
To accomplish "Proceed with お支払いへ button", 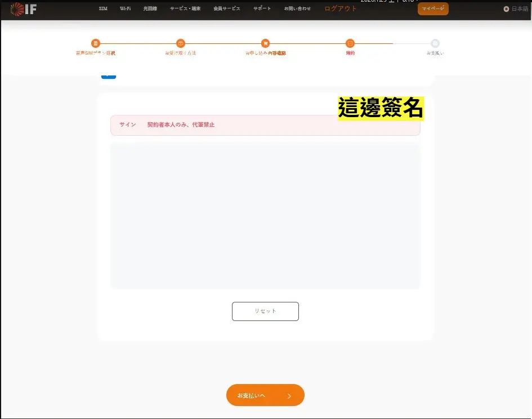I will (x=265, y=395).
